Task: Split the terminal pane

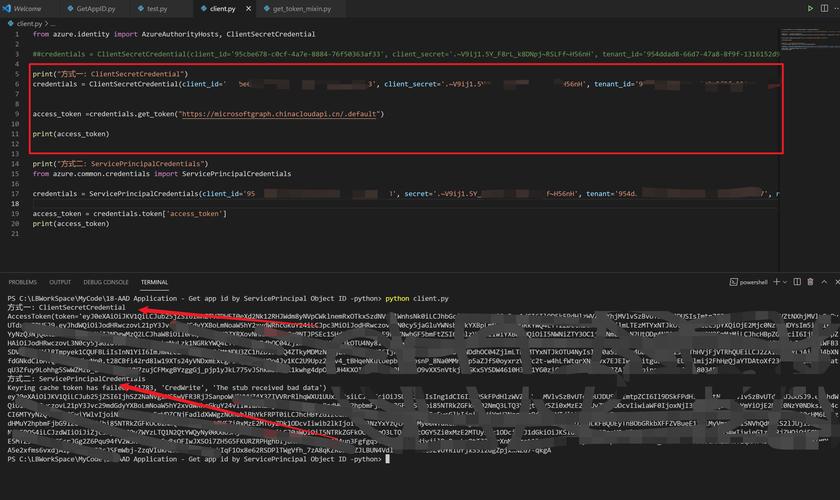Action: point(797,282)
